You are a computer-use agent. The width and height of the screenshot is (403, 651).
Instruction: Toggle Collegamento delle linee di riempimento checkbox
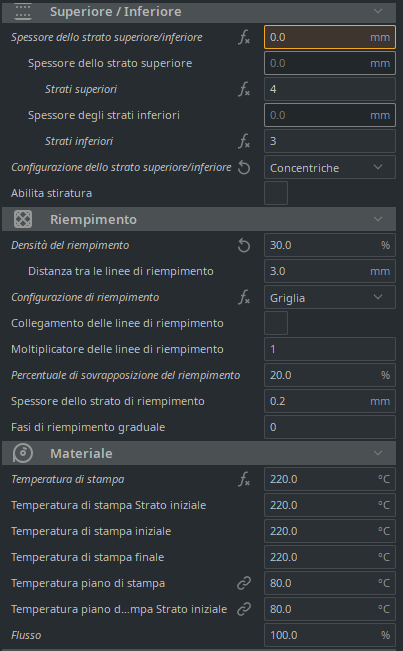[x=276, y=323]
